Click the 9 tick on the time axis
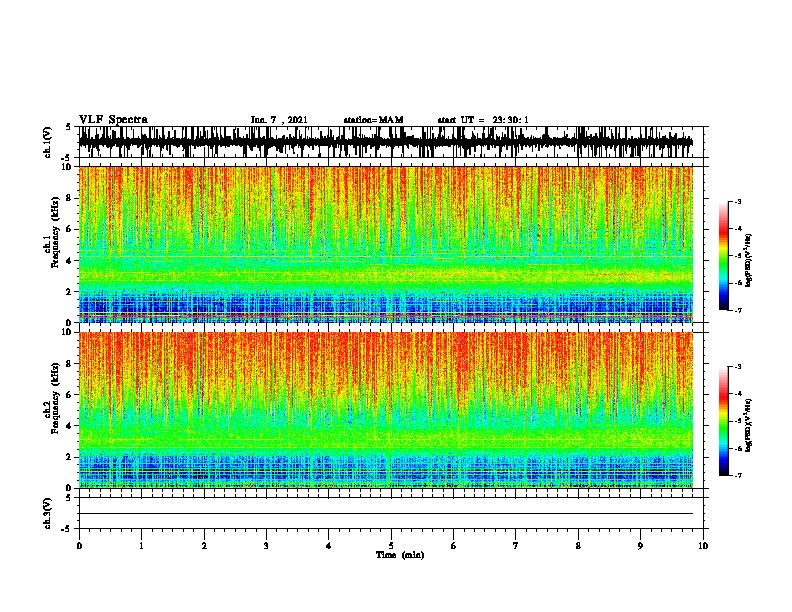Viewport: 792px width, 612px height. click(640, 546)
